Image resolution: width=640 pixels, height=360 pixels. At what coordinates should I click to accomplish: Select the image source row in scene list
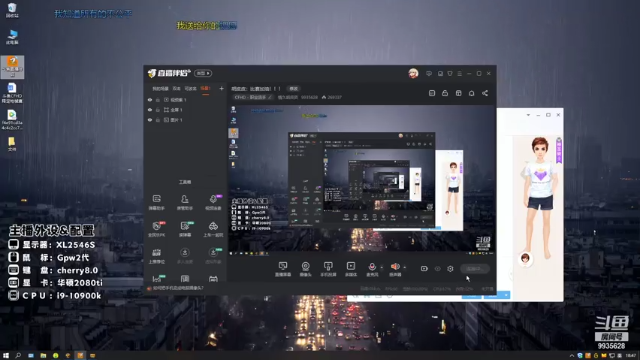(185, 120)
